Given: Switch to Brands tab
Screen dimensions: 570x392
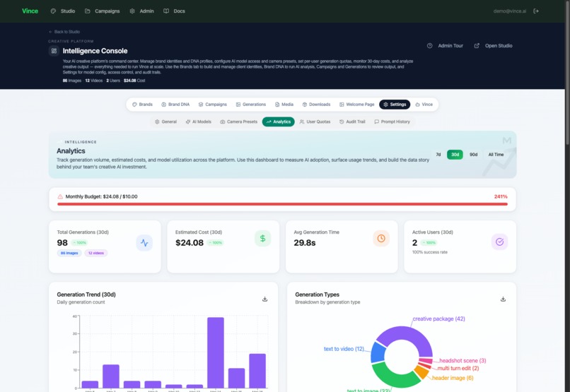Looking at the screenshot, I should point(142,105).
